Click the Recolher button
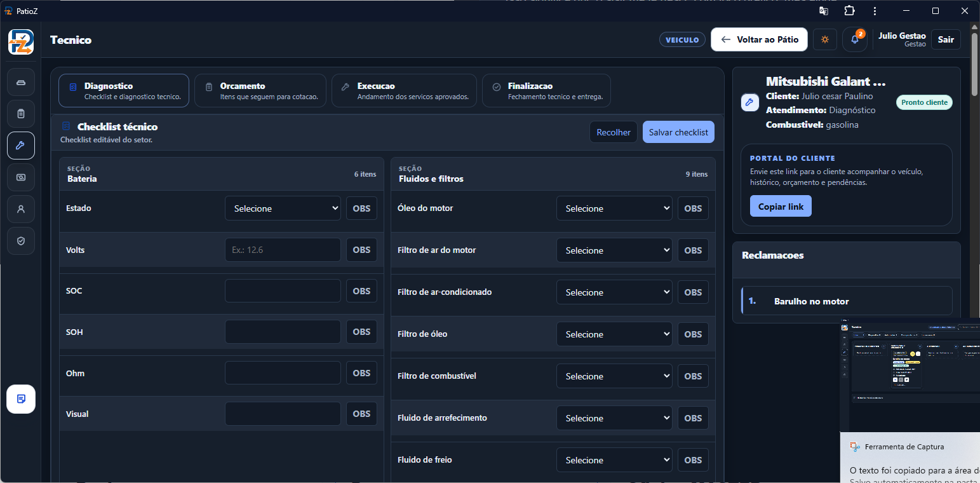The image size is (980, 483). [x=614, y=132]
